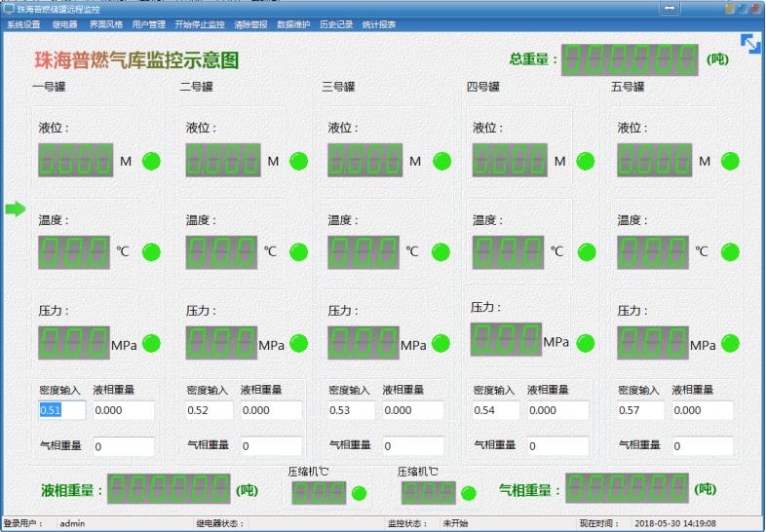Click tank three temperature indicator light
The height and width of the screenshot is (532, 766).
tap(441, 252)
